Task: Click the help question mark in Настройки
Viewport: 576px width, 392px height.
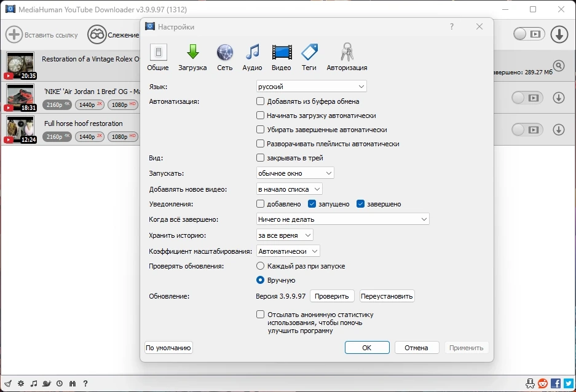Action: tap(452, 26)
